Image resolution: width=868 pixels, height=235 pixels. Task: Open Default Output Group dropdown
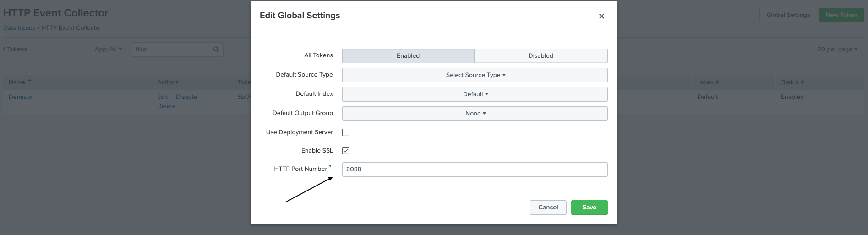(475, 114)
